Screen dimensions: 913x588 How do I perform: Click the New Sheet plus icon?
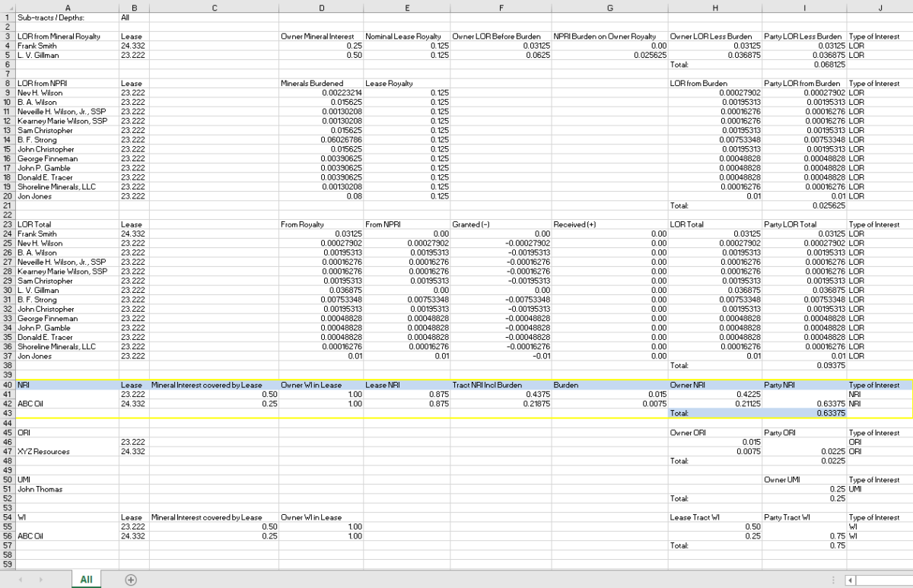132,579
